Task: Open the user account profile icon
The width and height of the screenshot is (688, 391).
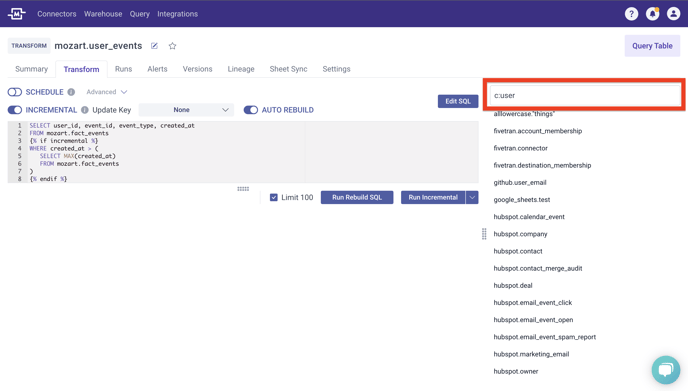Action: coord(673,14)
